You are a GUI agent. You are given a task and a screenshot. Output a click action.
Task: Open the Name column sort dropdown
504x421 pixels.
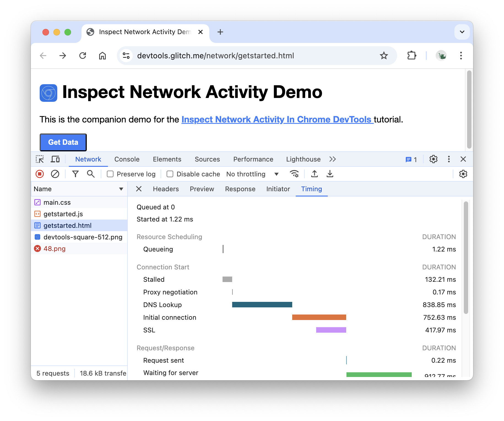point(121,189)
